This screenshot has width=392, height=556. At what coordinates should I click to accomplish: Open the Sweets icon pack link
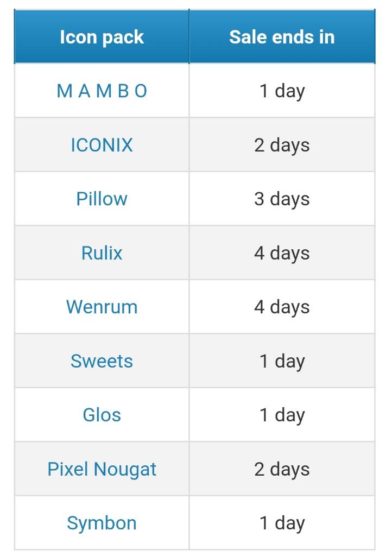click(102, 361)
